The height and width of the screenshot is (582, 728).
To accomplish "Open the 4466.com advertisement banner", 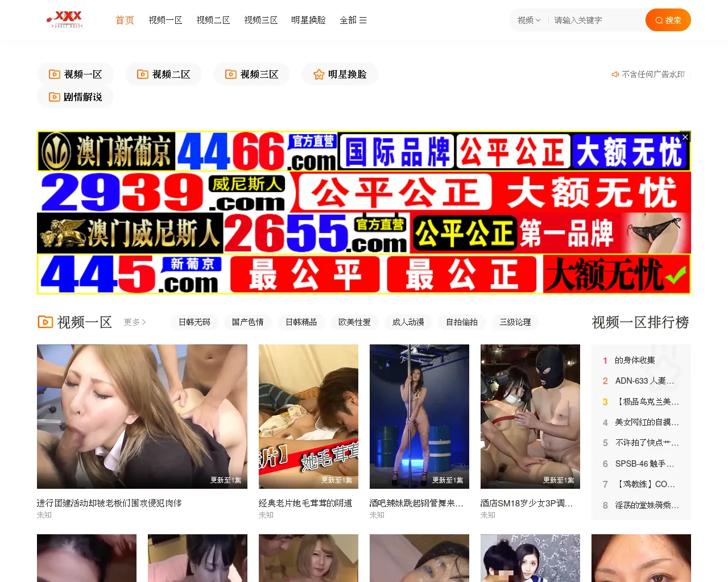I will pyautogui.click(x=364, y=151).
